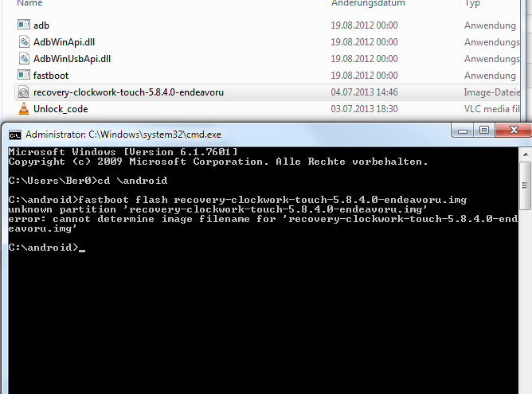
Task: Click the 'cd \android' command line
Action: 88,181
